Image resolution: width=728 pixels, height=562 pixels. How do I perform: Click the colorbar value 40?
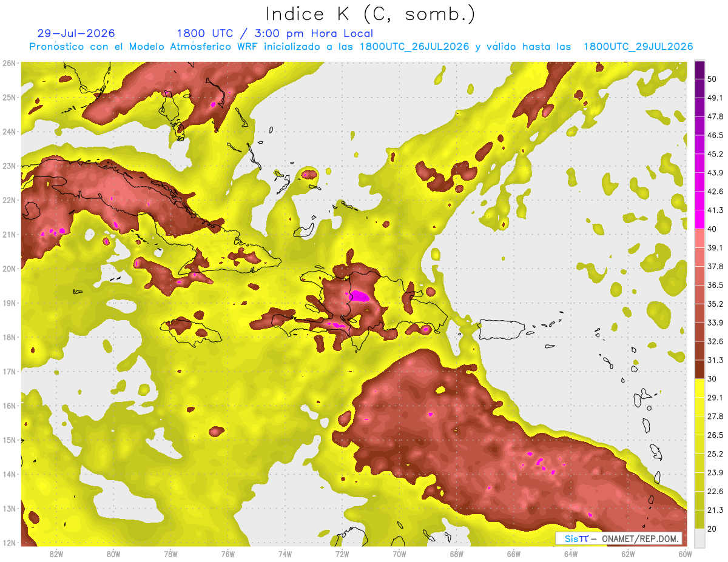coord(713,229)
